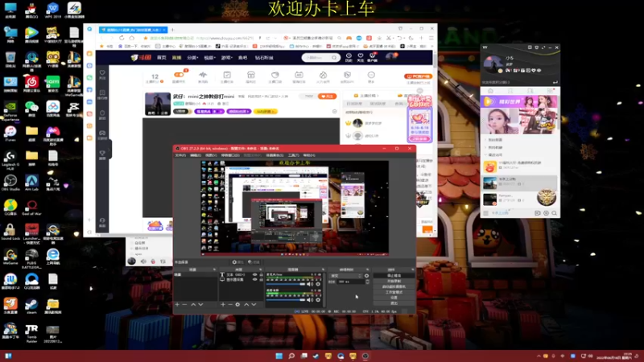Viewport: 644px width, 362px height.
Task: Select the 文本 (GDI+) source row
Action: pos(242,274)
